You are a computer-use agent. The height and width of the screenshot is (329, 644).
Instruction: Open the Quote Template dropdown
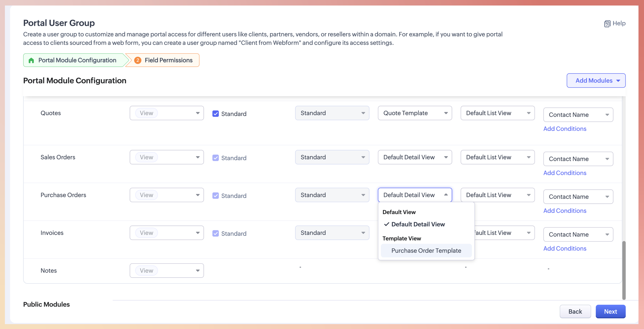click(x=415, y=113)
